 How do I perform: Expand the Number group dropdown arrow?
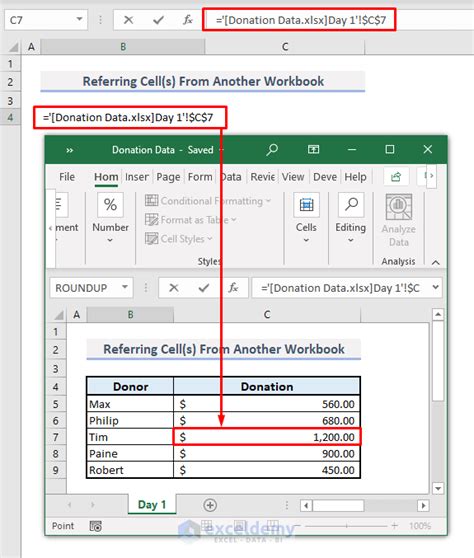tap(110, 240)
